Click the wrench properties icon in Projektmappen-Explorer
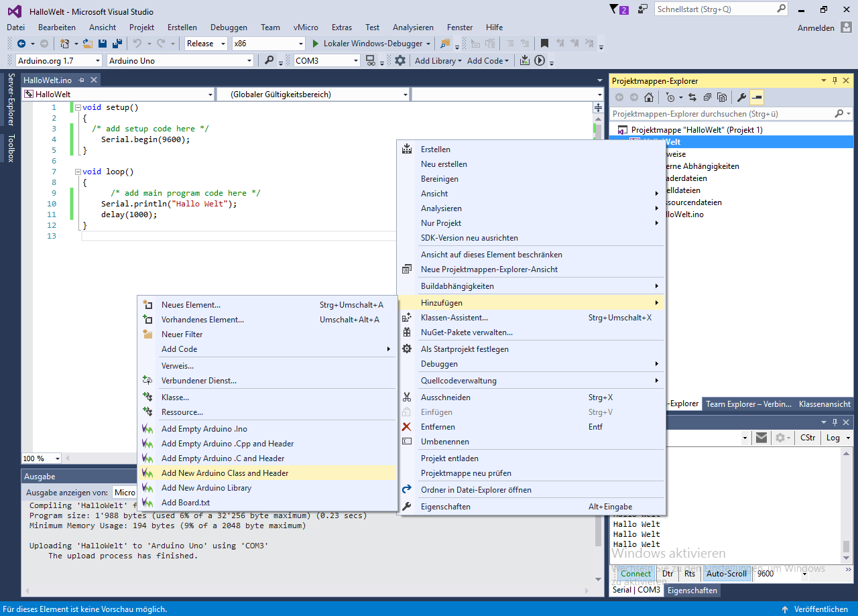The image size is (858, 616). point(741,97)
